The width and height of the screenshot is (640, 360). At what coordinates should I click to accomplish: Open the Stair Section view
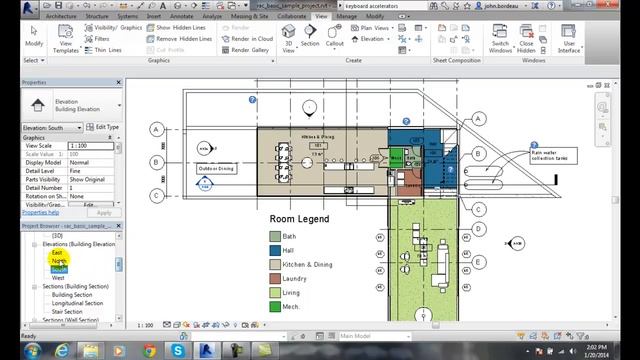coord(67,312)
